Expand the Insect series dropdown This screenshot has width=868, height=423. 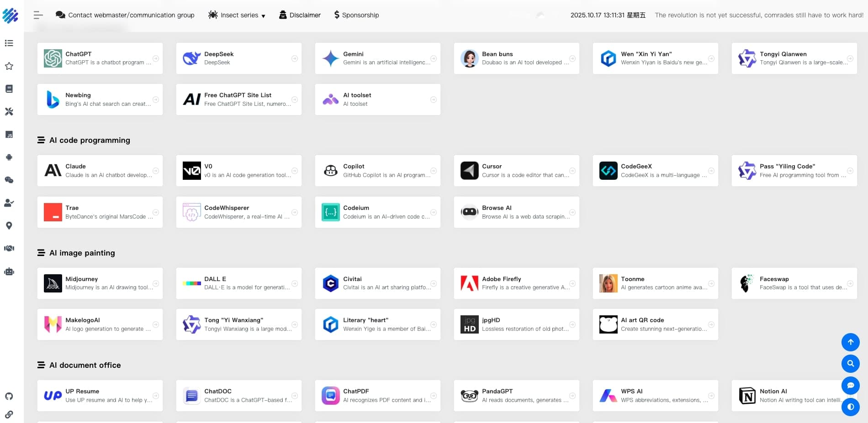point(237,15)
